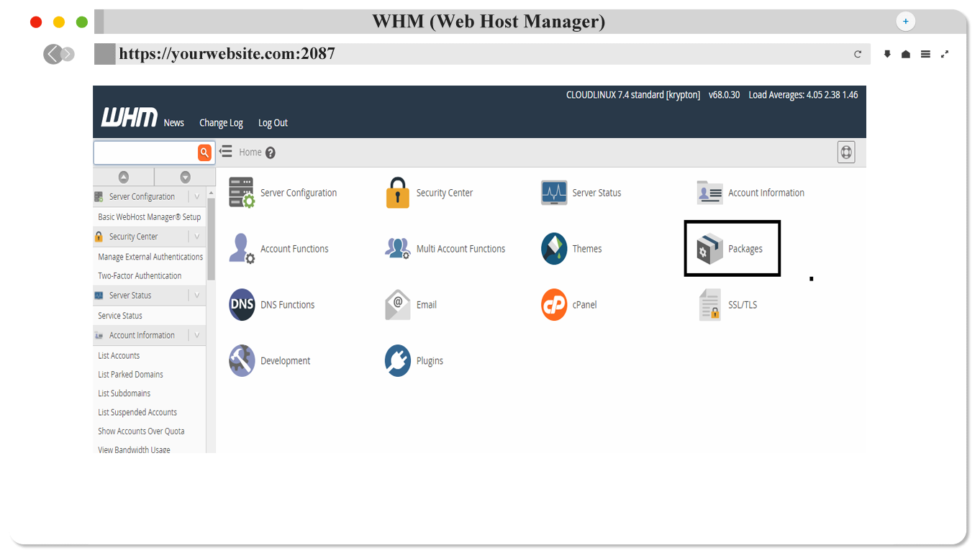Open Server Configuration icon in main grid
The width and height of the screenshot is (980, 553).
click(x=242, y=193)
